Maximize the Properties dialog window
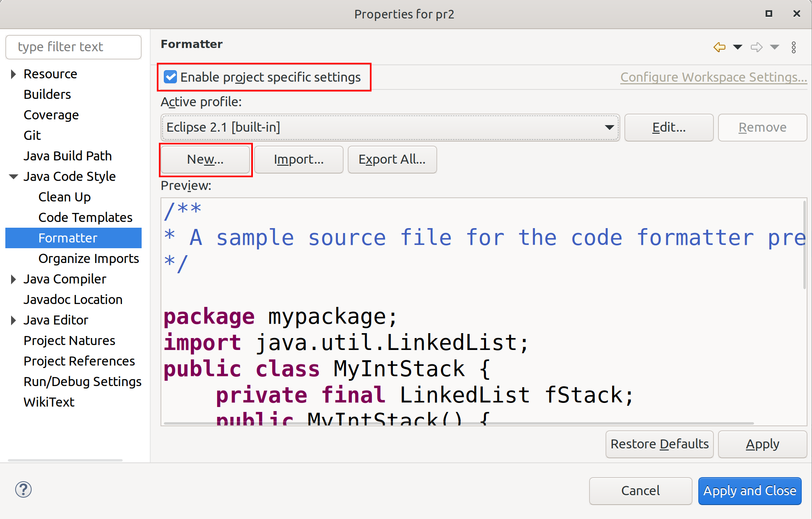Image resolution: width=812 pixels, height=519 pixels. coord(768,14)
